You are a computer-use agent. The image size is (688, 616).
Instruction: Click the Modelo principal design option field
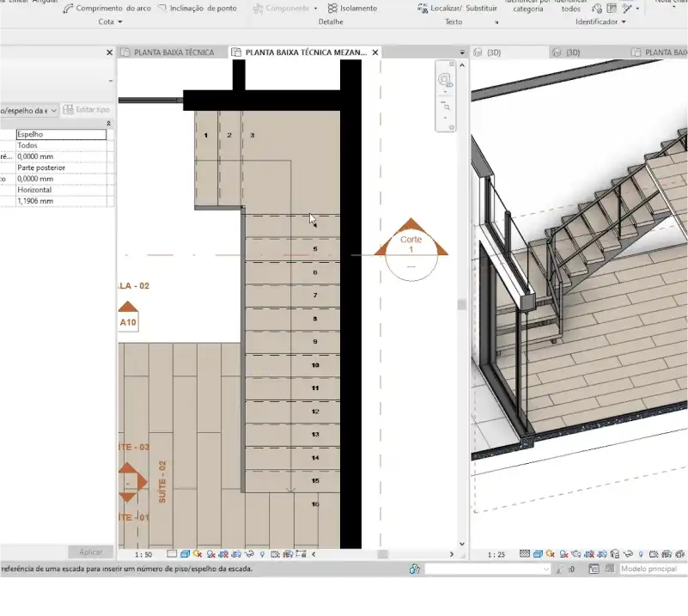pos(653,569)
